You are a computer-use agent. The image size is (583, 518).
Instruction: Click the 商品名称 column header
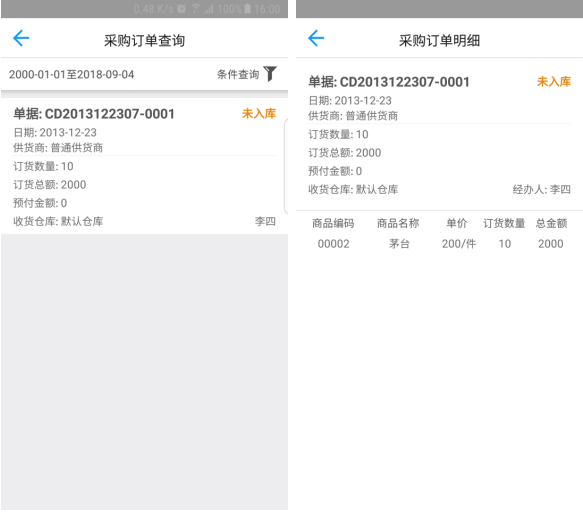[x=398, y=223]
